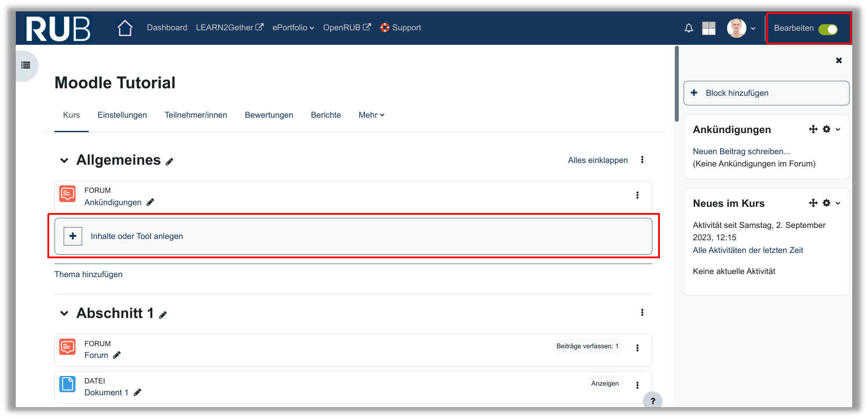
Task: Expand the Mehr dropdown menu
Action: click(x=371, y=115)
